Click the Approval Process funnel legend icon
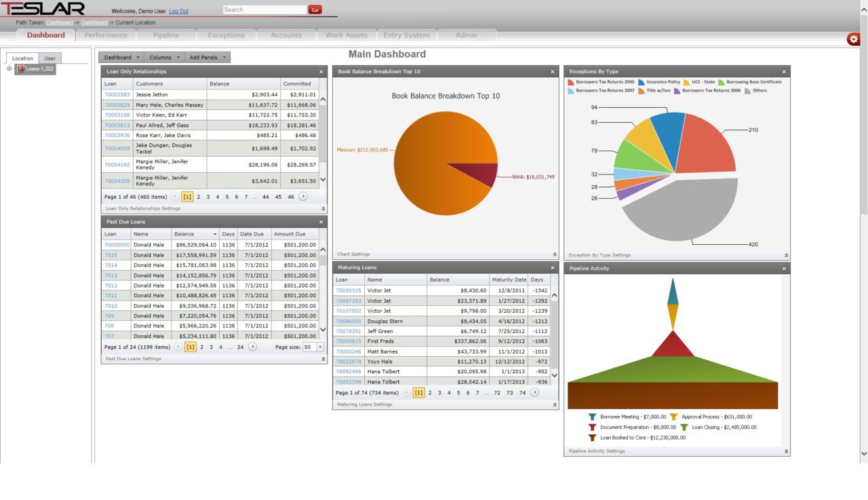Image resolution: width=868 pixels, height=500 pixels. click(673, 417)
